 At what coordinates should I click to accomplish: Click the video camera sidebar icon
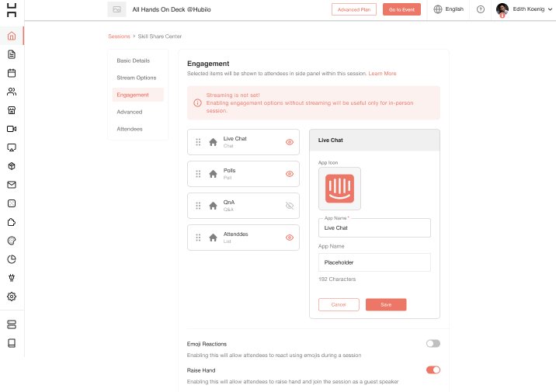[x=12, y=129]
